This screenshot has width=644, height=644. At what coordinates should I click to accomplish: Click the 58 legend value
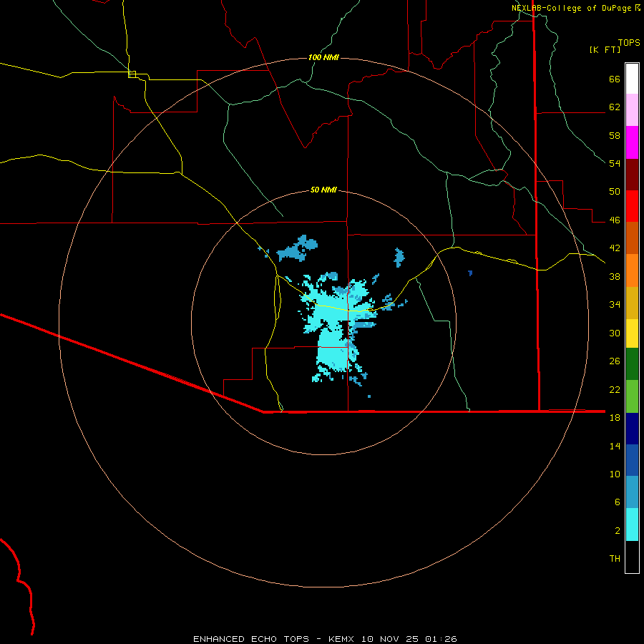pyautogui.click(x=615, y=135)
